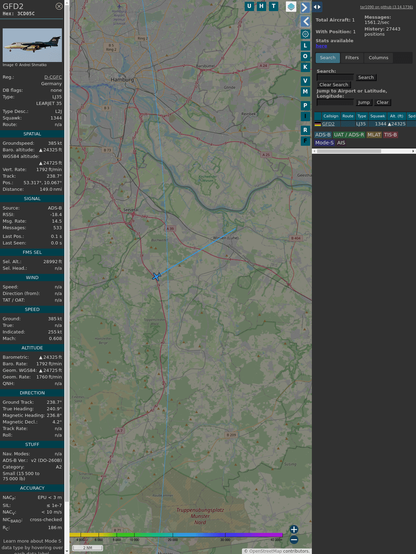Click the R map control button

coord(305,130)
